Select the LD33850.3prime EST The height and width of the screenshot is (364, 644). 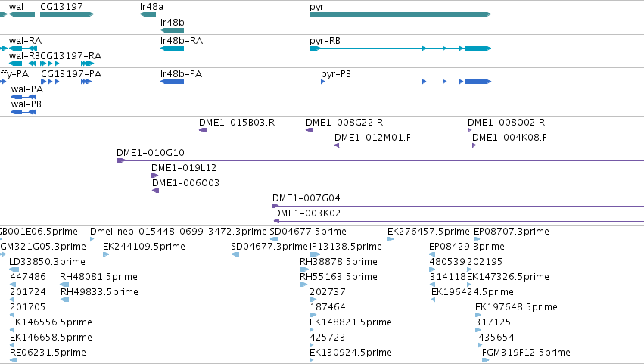point(14,269)
